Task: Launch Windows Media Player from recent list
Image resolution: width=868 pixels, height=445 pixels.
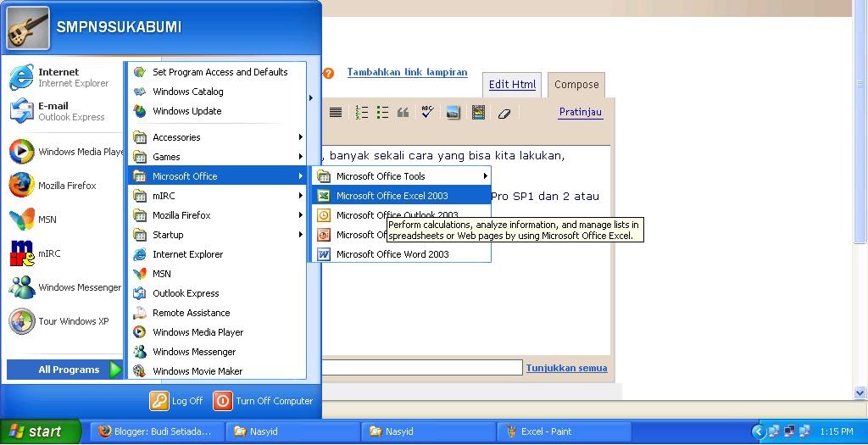Action: point(64,152)
